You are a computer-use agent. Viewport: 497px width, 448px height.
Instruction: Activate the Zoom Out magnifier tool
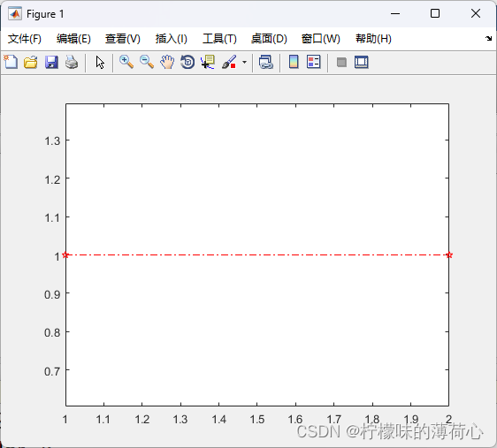tap(147, 62)
